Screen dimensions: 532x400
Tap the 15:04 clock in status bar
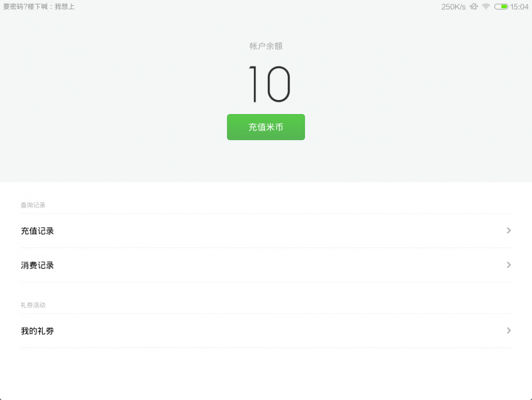pos(519,7)
